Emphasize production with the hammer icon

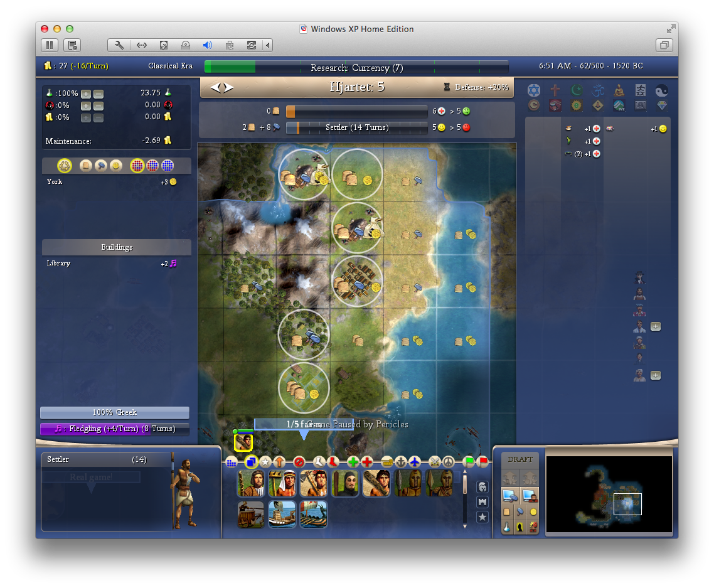(100, 166)
